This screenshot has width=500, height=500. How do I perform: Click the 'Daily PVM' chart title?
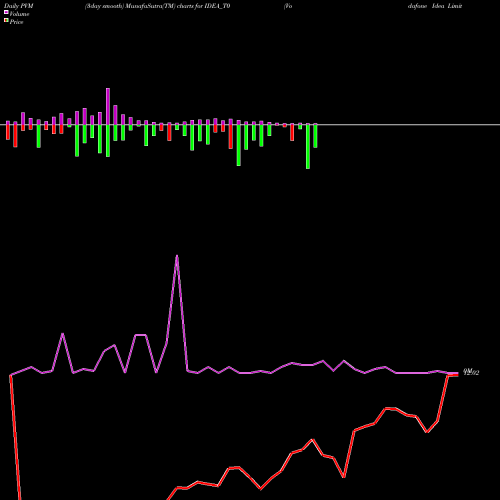point(19,6)
